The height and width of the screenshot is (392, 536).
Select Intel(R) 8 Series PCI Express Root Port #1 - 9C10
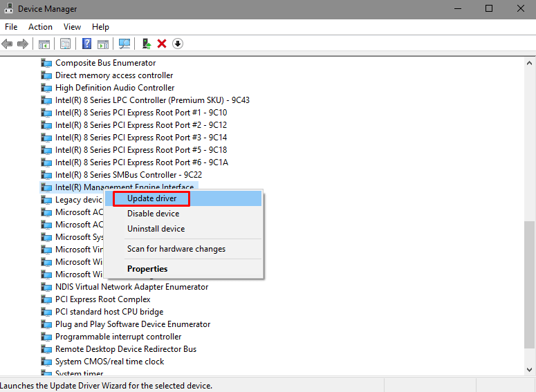[x=141, y=113]
